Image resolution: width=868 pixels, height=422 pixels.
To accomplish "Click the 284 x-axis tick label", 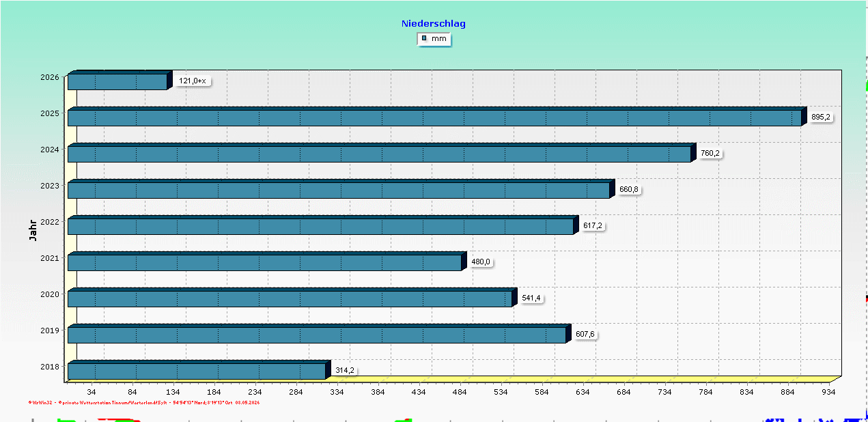I will [296, 392].
